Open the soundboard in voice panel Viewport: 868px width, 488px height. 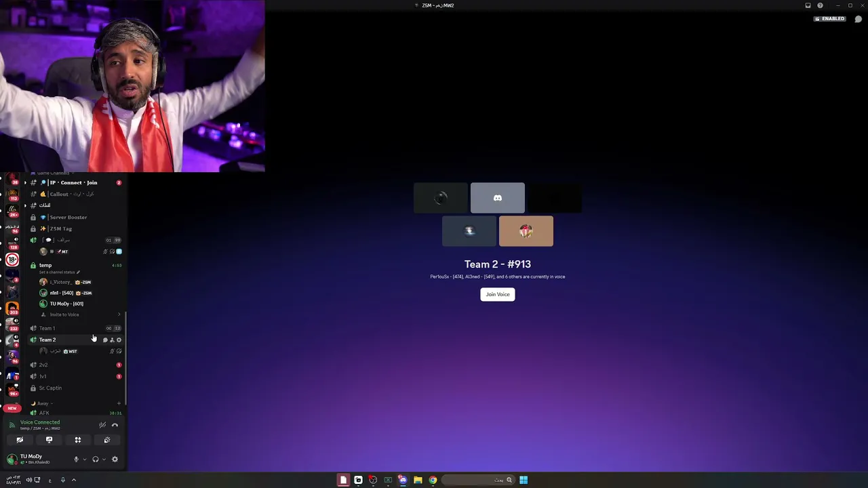107,440
